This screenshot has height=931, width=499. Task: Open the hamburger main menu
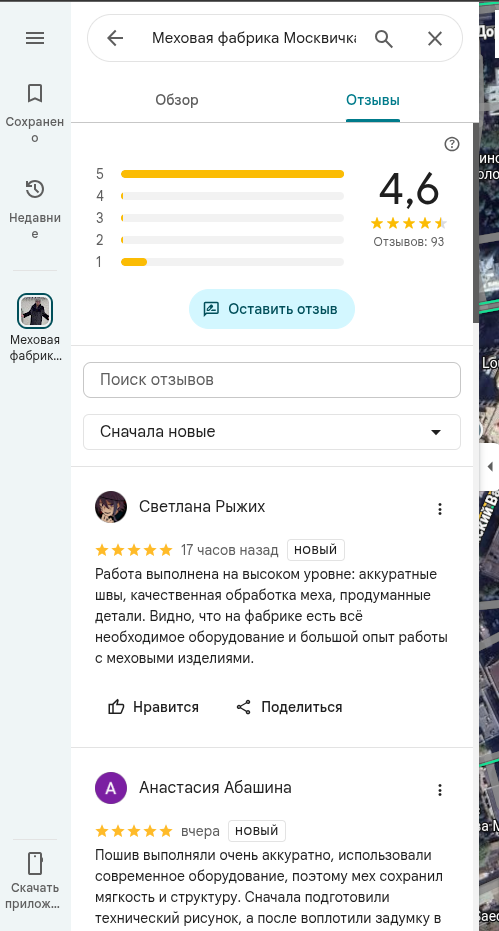[x=35, y=39]
